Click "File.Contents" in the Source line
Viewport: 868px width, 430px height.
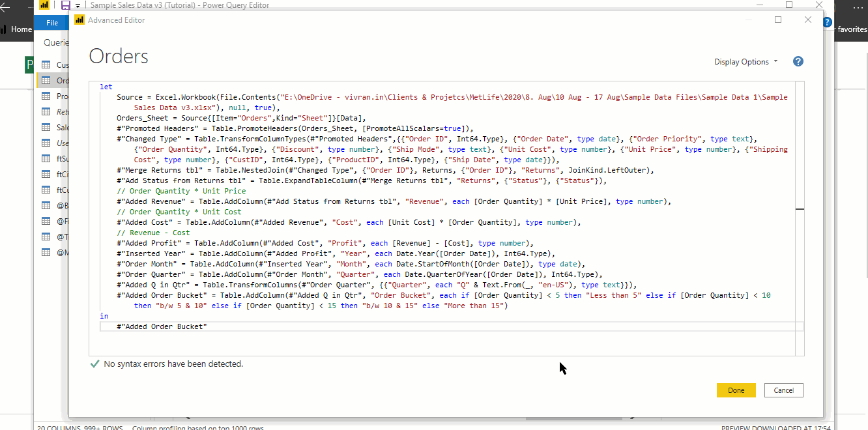248,97
